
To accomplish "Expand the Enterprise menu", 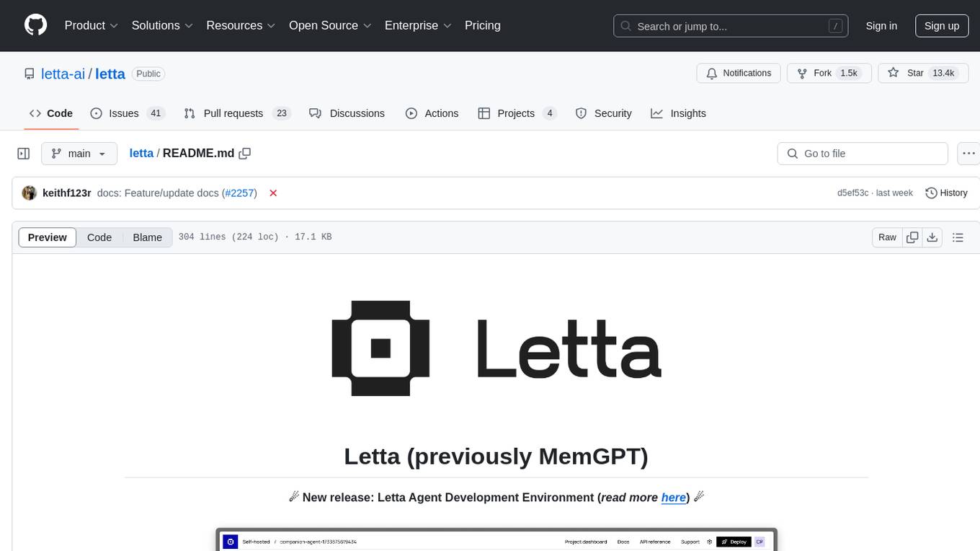I will (418, 25).
